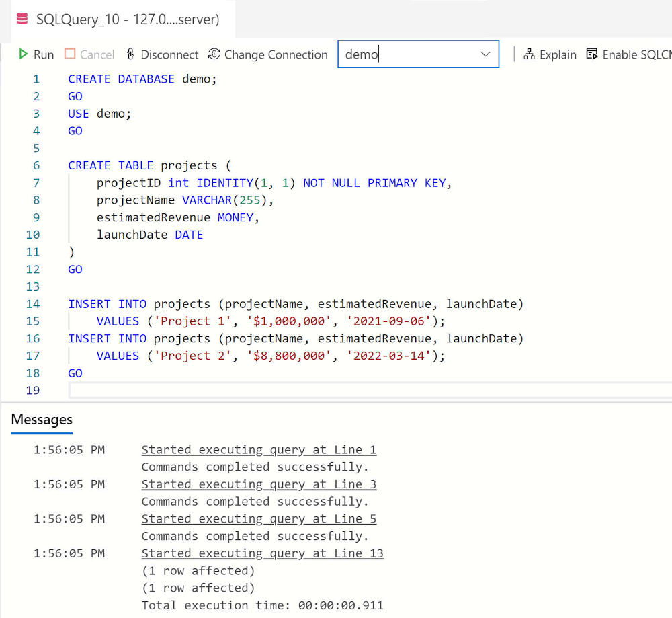Screen dimensions: 672x618
Task: Click 'MONEY' type on line 9
Action: click(235, 217)
